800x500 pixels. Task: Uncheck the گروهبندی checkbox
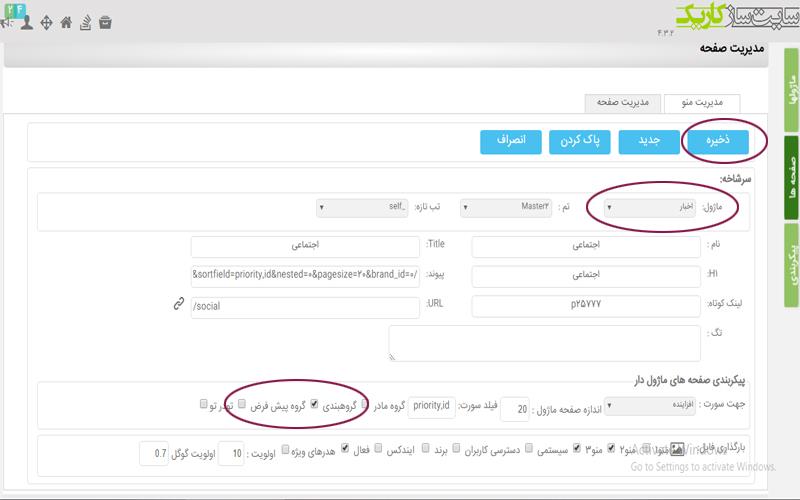coord(314,404)
